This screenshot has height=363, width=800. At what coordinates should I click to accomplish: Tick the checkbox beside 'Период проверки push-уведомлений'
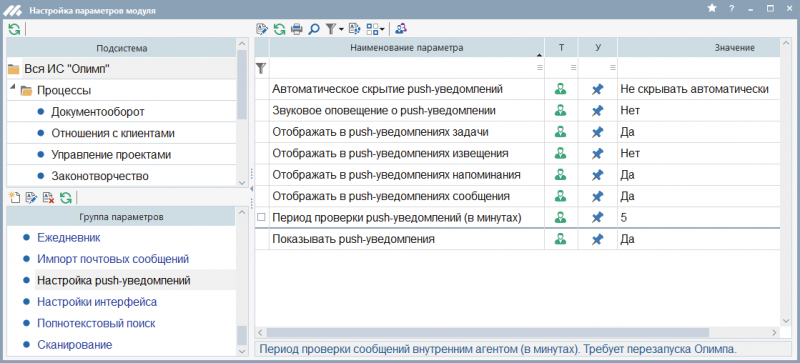[262, 217]
